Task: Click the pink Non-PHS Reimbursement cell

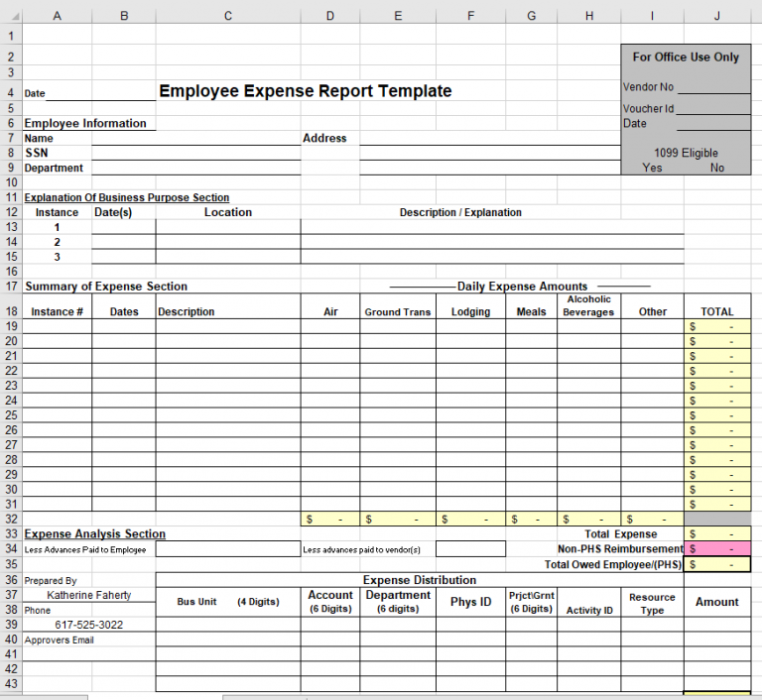Action: coord(716,549)
